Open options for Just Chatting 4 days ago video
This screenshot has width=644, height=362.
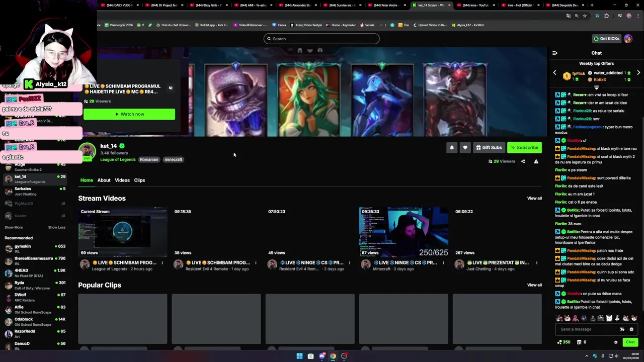[536, 263]
